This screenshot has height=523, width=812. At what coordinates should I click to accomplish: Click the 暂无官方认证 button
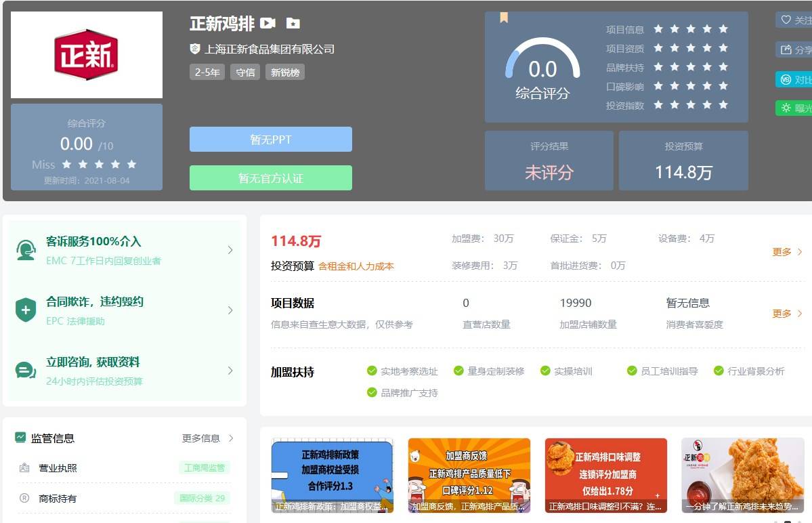point(271,178)
